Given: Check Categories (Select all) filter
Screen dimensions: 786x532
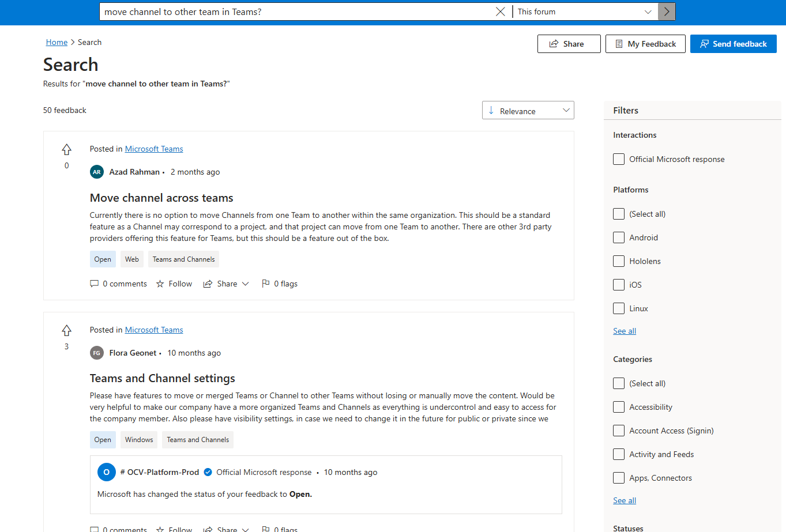Looking at the screenshot, I should pyautogui.click(x=619, y=383).
